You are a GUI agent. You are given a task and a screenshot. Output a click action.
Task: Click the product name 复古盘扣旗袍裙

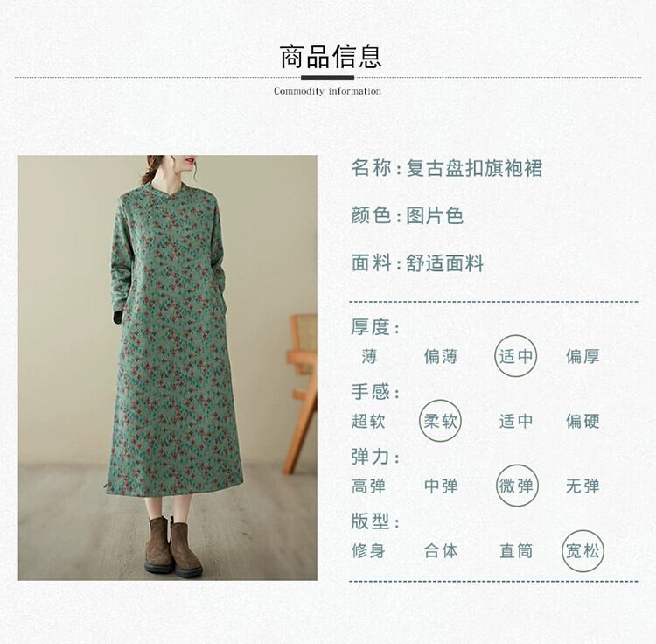474,168
